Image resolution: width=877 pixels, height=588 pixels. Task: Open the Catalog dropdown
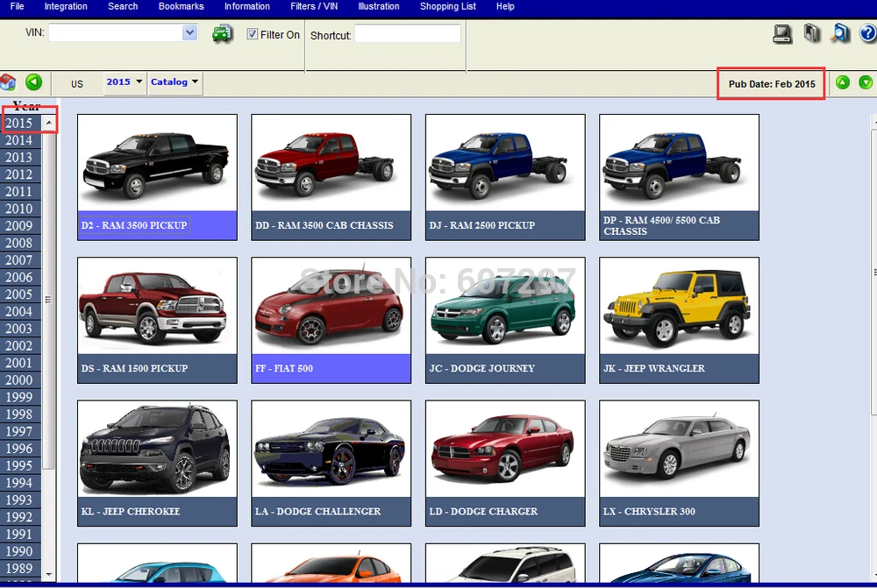175,82
